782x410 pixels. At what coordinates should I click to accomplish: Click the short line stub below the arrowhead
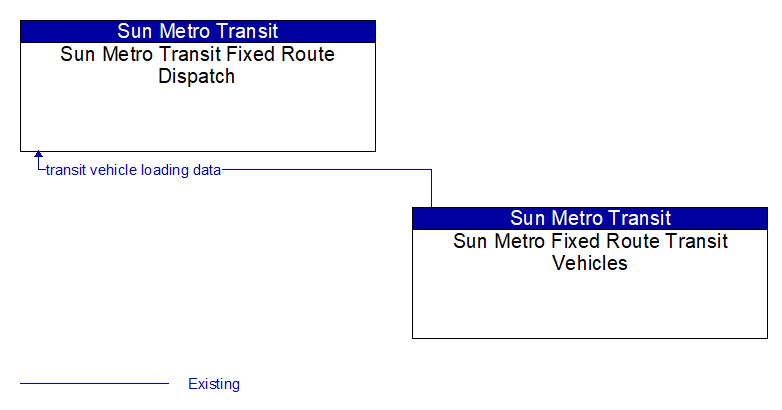[38, 163]
